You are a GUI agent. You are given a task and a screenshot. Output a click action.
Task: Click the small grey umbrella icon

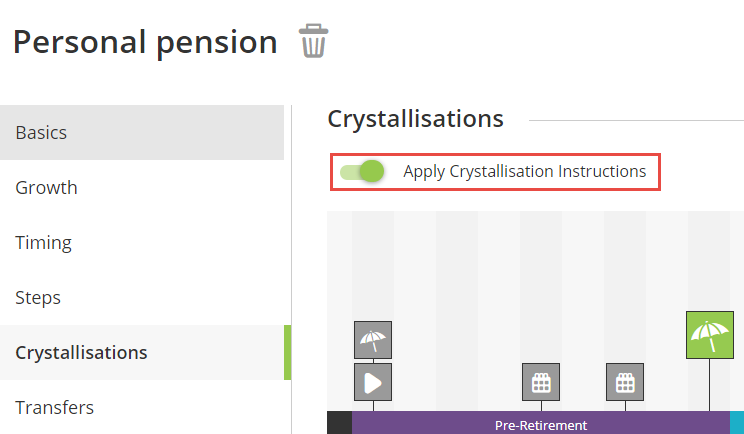373,340
